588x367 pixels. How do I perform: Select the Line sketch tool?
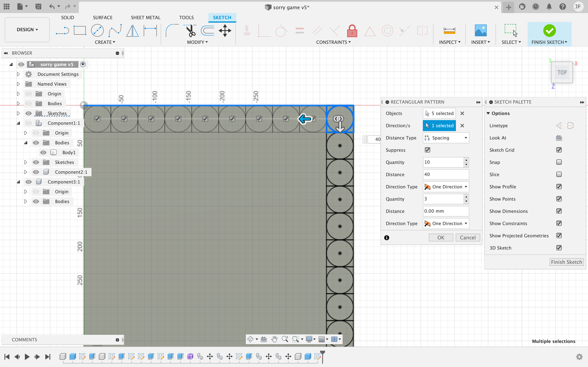[x=63, y=30]
